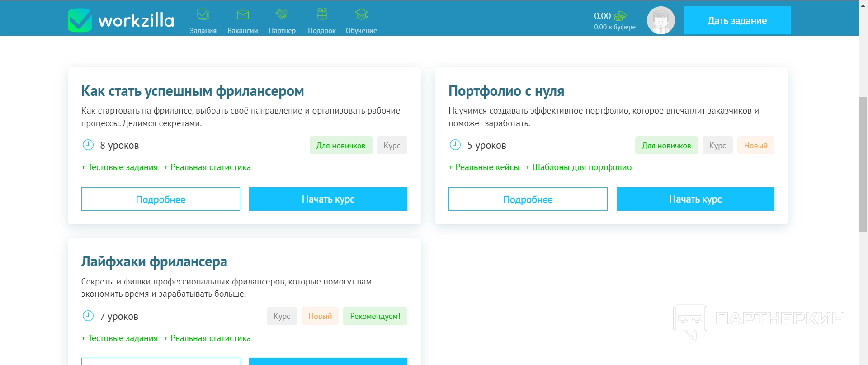The height and width of the screenshot is (365, 868).
Task: Click Реальная статистика on успешным фрилансером card
Action: coord(207,167)
